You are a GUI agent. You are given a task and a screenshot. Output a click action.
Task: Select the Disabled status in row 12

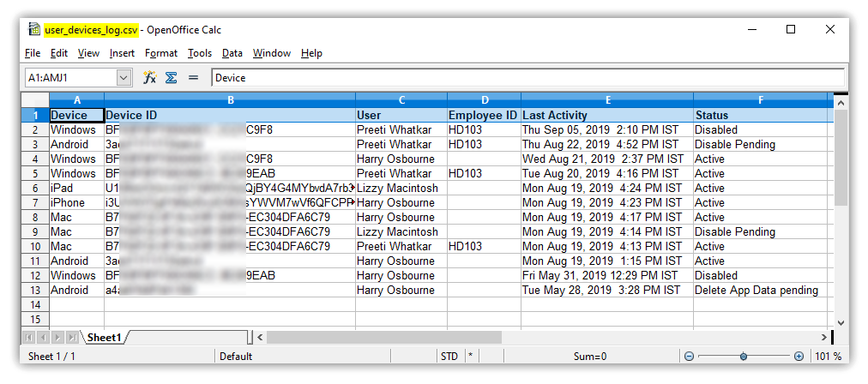pyautogui.click(x=761, y=275)
